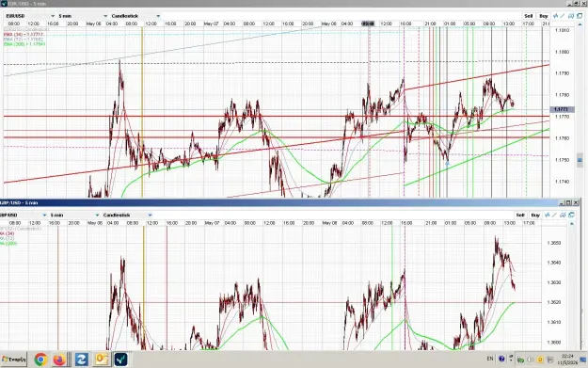The height and width of the screenshot is (368, 588).
Task: Click the blue arrow marker on the EUR/USD chart
Action: [x=447, y=164]
